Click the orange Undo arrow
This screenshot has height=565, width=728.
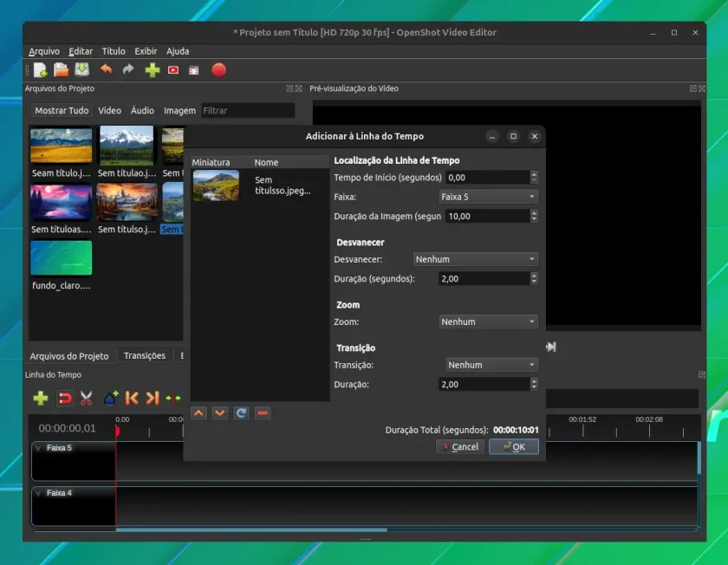(107, 69)
